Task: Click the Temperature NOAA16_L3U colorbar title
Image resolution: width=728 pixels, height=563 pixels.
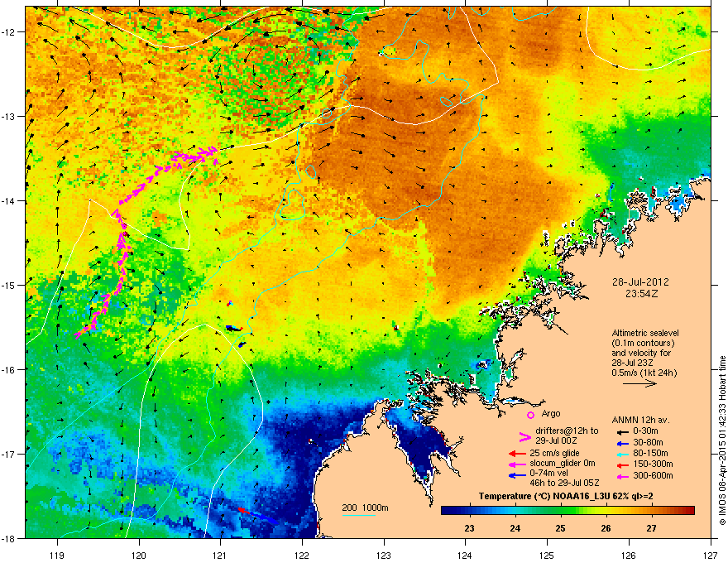Action: 566,497
